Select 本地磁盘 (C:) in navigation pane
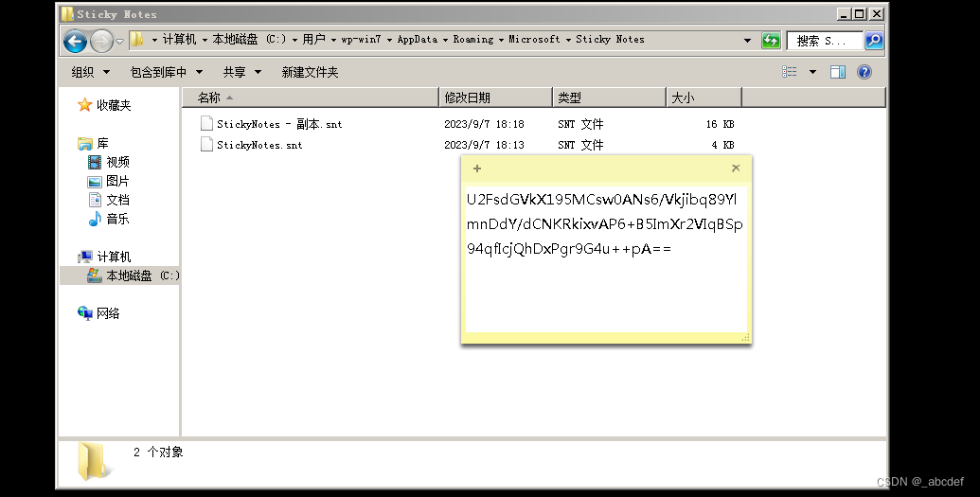 tap(142, 275)
